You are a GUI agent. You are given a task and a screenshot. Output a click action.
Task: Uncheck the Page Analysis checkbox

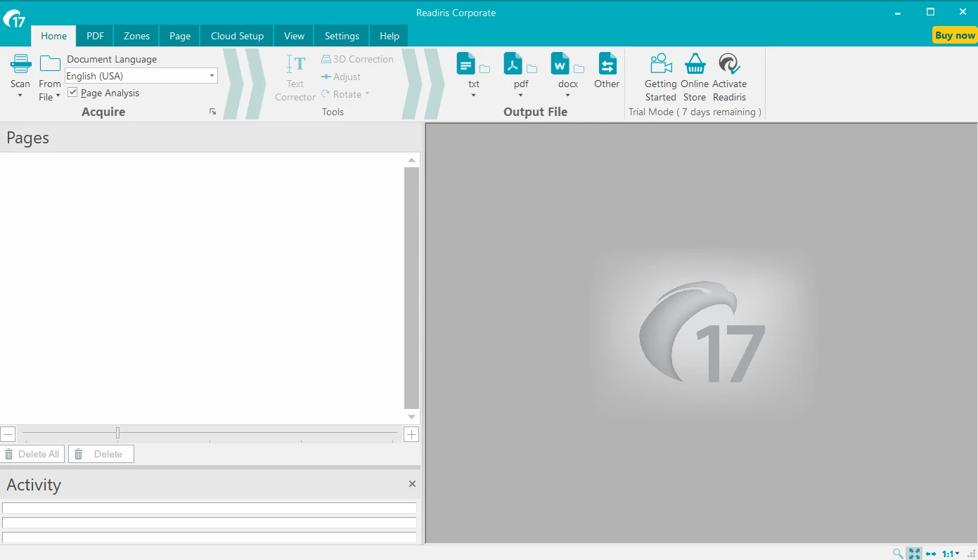tap(72, 93)
